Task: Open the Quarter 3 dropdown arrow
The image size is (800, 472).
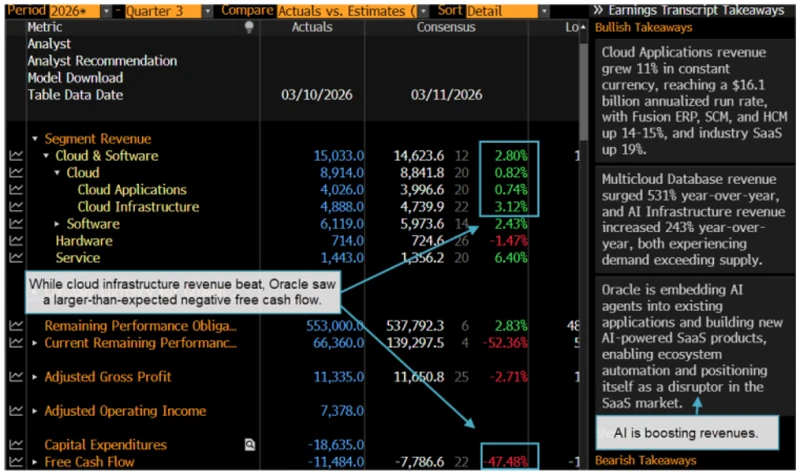Action: click(208, 11)
